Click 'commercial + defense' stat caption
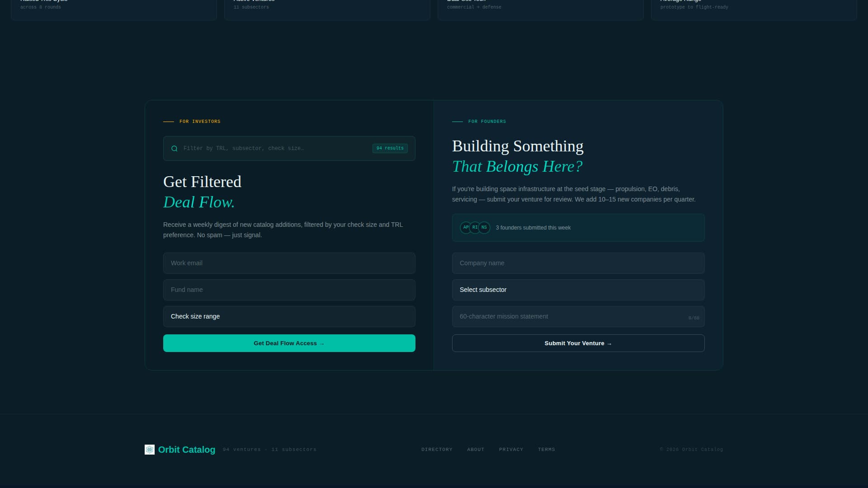868x488 pixels. click(x=474, y=7)
